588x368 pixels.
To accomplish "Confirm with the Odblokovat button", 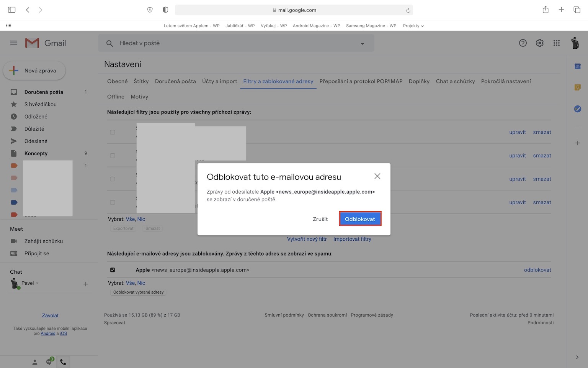I will 360,219.
